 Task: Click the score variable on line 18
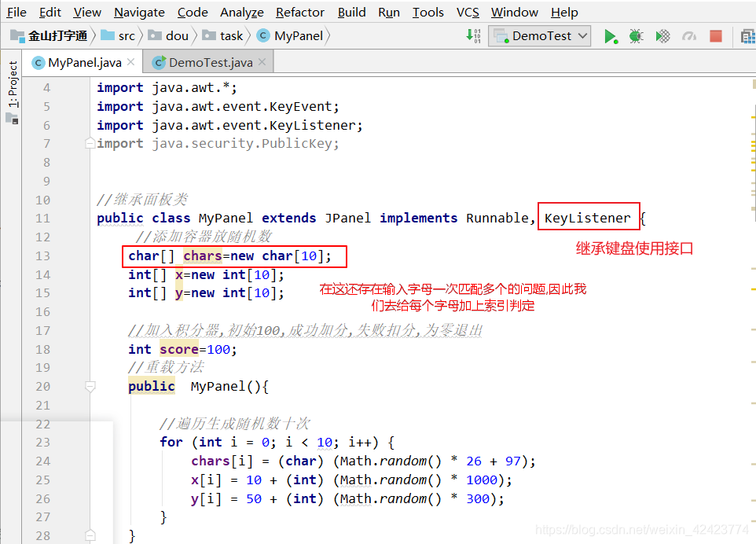[x=179, y=349]
